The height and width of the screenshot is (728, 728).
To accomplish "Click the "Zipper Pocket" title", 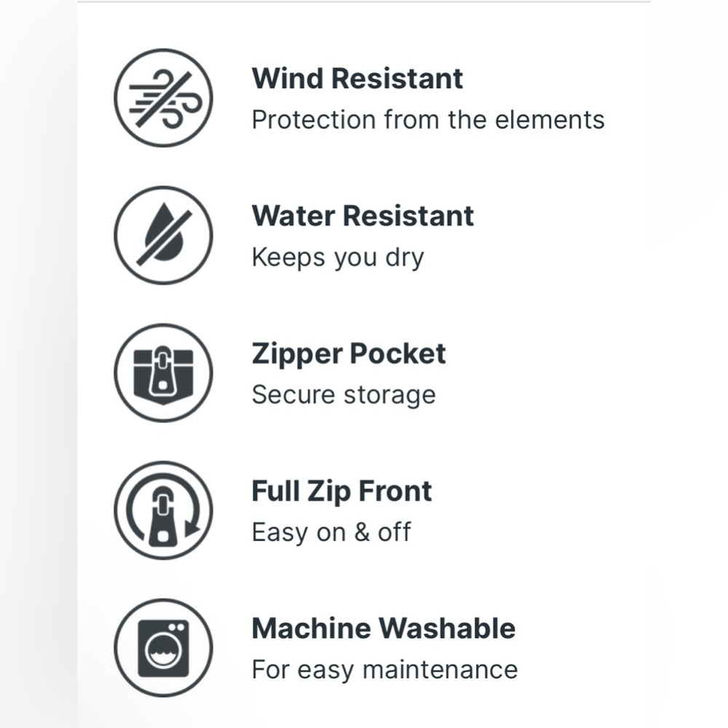I will tap(349, 354).
